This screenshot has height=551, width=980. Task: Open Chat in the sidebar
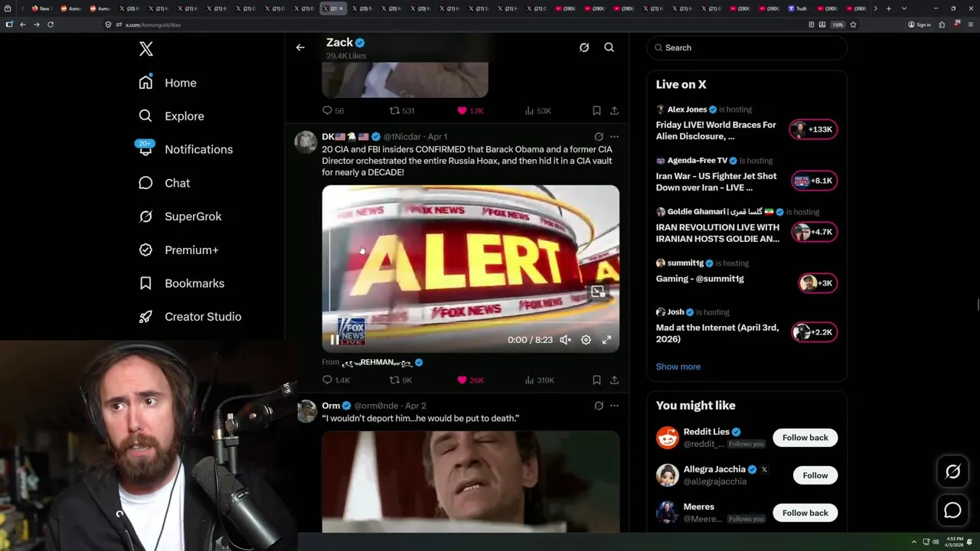point(164,183)
